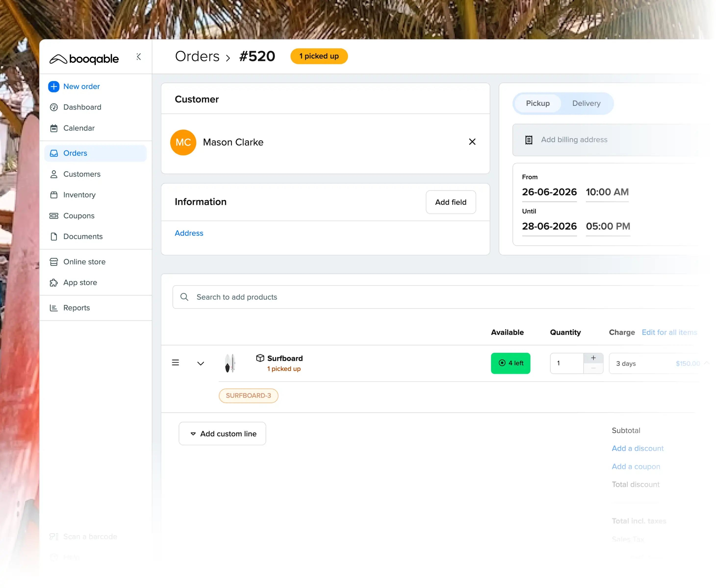This screenshot has height=588, width=716.
Task: Click the '4 left' availability badge
Action: pos(511,363)
